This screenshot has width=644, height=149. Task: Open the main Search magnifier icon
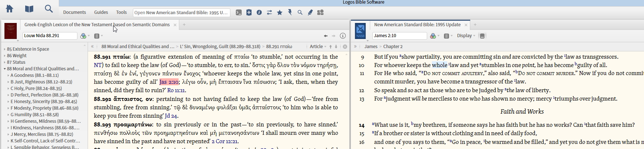click(49, 9)
